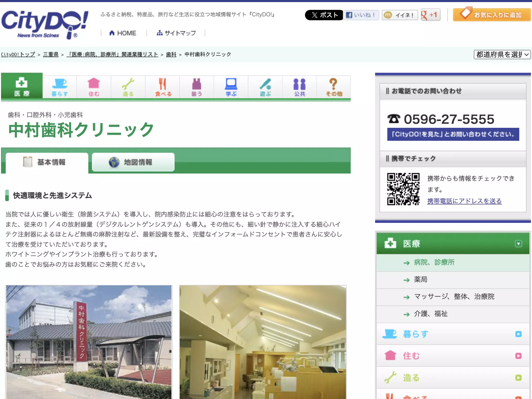Click CityDO!トップ breadcrumb link
The width and height of the screenshot is (532, 399).
point(18,54)
